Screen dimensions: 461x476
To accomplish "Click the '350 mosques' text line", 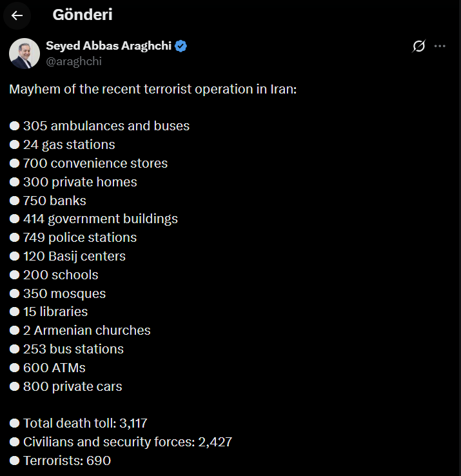I will [x=64, y=293].
